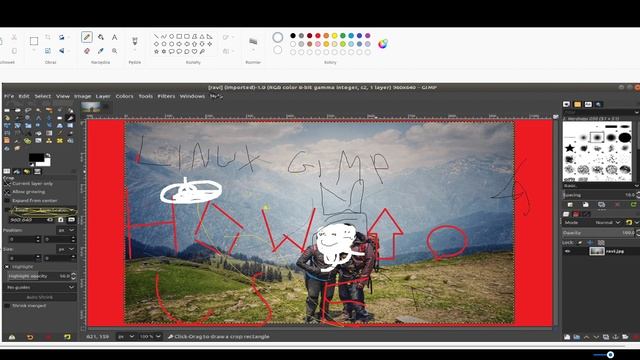Pick the Fill bucket tool in Paint
Screen dimensions: 640x360
tap(101, 37)
